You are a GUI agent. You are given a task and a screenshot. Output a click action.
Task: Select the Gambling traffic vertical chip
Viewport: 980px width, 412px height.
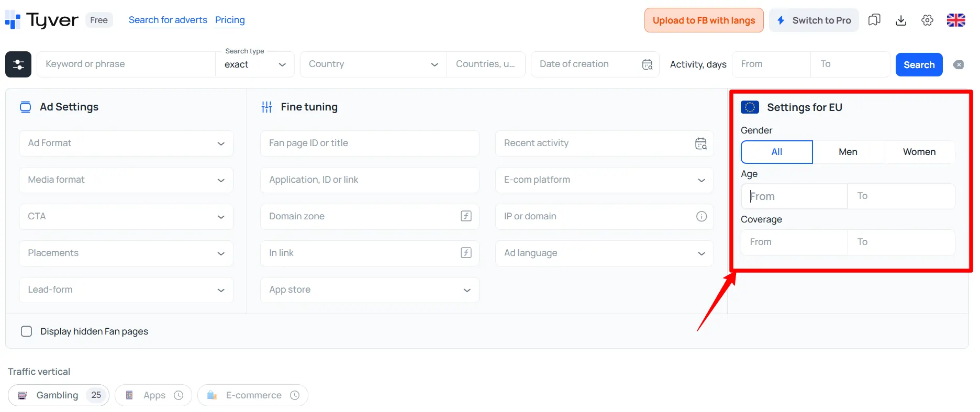click(58, 395)
